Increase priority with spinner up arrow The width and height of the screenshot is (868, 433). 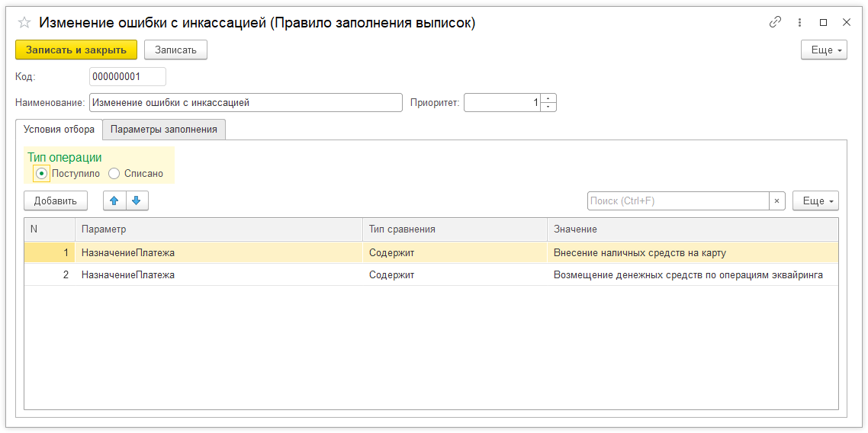point(548,98)
